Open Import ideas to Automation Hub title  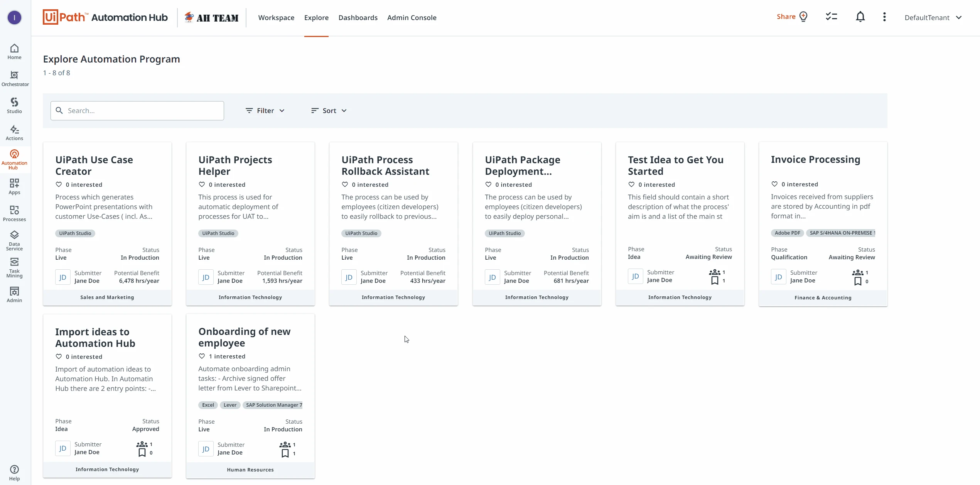click(95, 338)
